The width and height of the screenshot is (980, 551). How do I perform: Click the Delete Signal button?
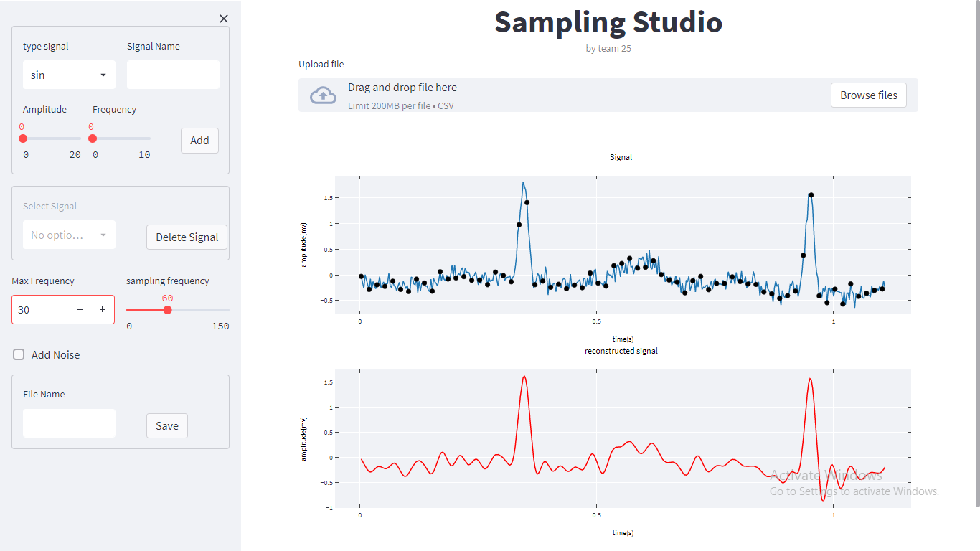point(187,237)
